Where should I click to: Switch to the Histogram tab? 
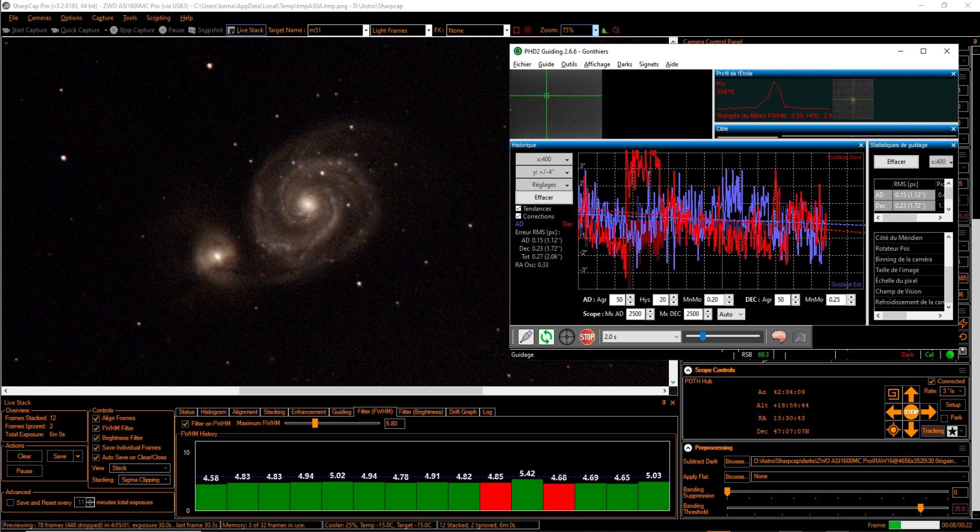click(x=213, y=412)
